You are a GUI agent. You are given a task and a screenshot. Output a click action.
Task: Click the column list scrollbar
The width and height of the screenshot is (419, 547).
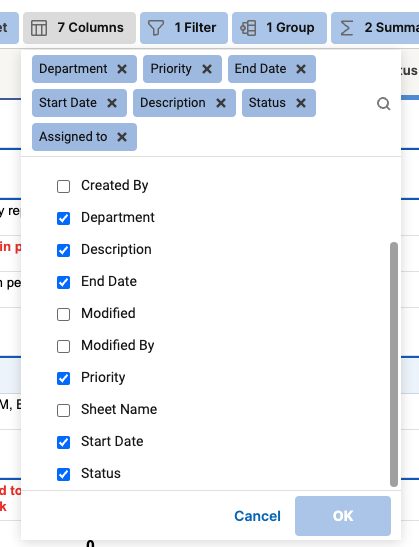(394, 364)
